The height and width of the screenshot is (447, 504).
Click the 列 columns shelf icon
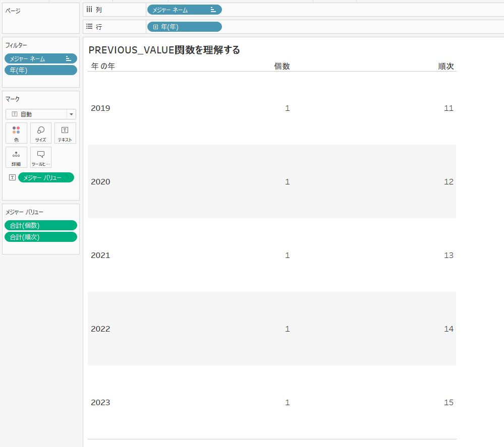(x=89, y=10)
